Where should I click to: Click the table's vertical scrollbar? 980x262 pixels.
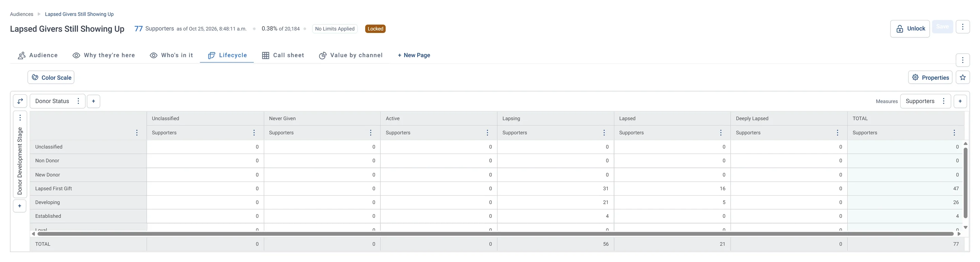tap(966, 182)
